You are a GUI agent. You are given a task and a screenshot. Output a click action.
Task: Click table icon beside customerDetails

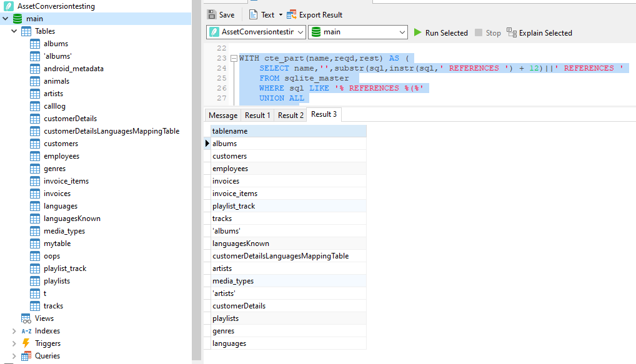[x=35, y=119]
